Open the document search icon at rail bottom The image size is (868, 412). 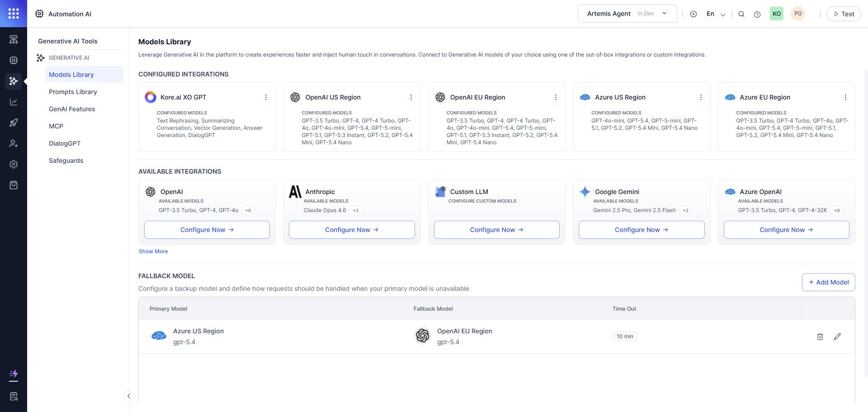[x=14, y=396]
